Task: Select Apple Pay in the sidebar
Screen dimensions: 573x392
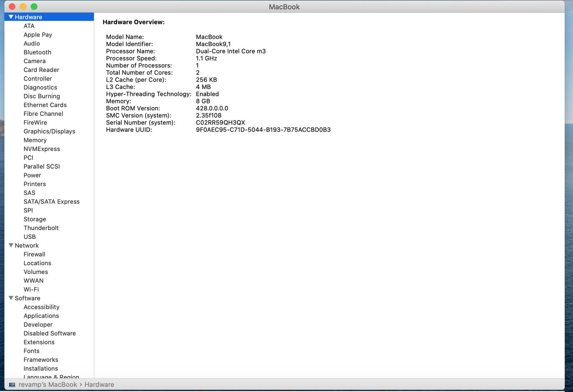Action: [38, 34]
